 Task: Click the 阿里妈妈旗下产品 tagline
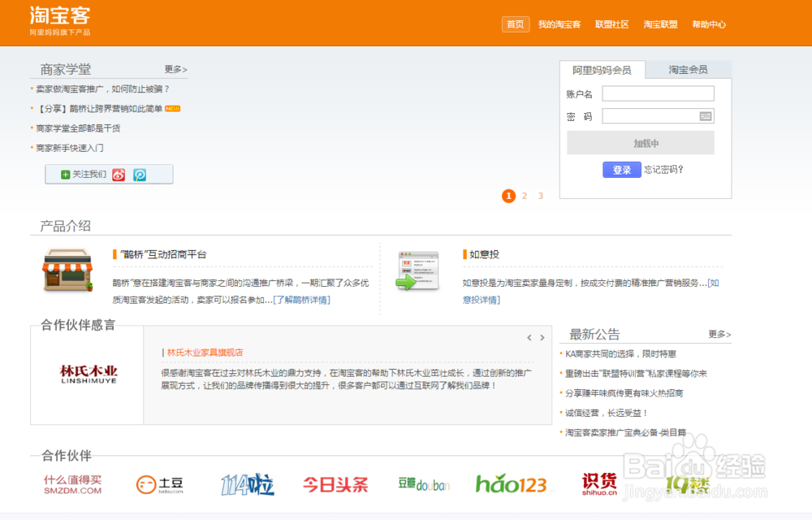(60, 32)
